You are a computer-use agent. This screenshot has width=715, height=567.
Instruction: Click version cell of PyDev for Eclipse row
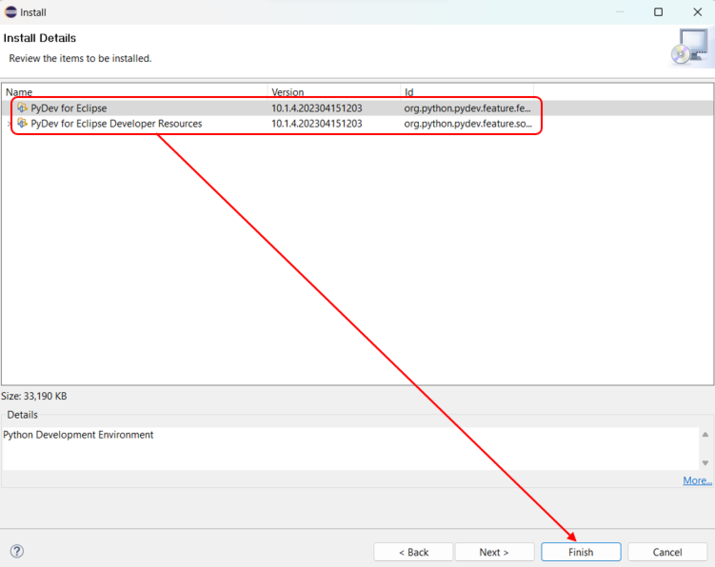[x=317, y=108]
